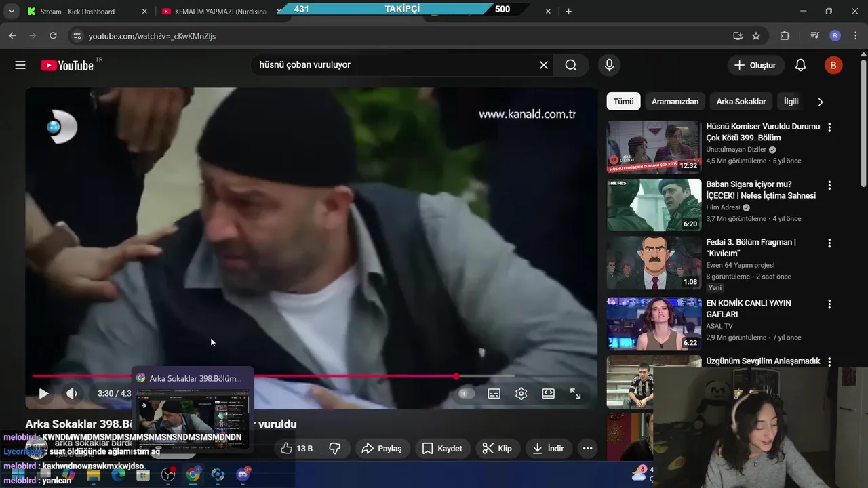Open the Chrome three-dot menu
Image resolution: width=868 pixels, height=488 pixels.
point(855,35)
